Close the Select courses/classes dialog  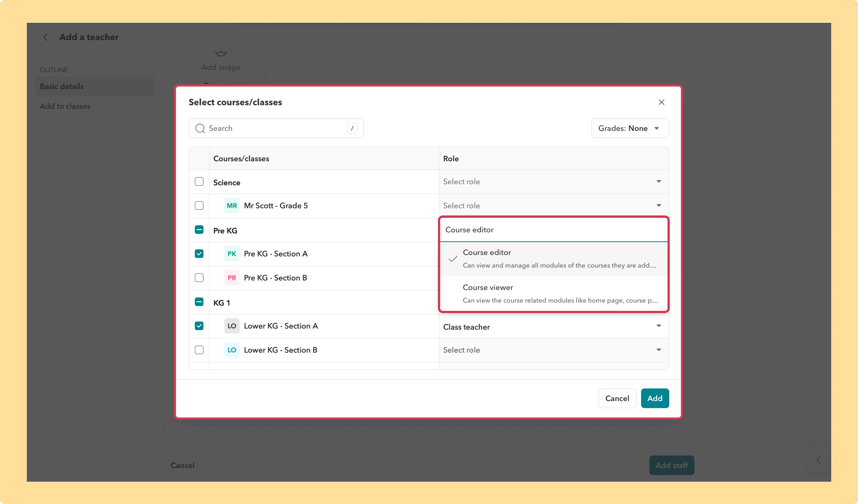(x=661, y=102)
